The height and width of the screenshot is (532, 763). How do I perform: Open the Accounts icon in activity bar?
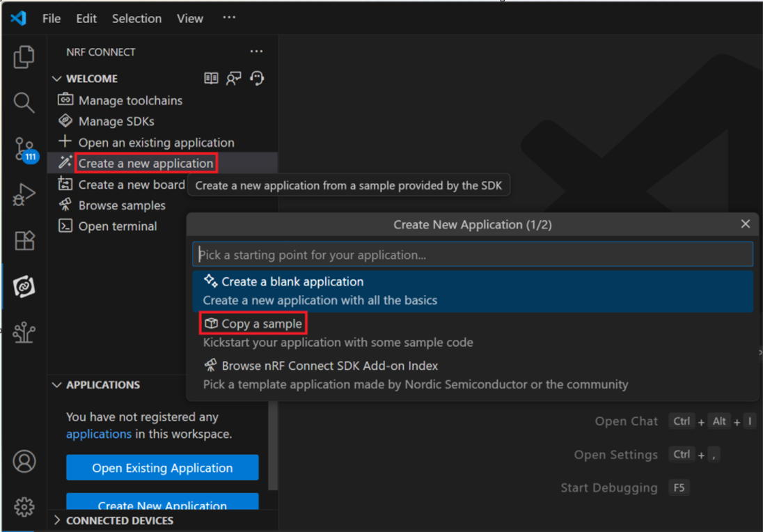[24, 461]
